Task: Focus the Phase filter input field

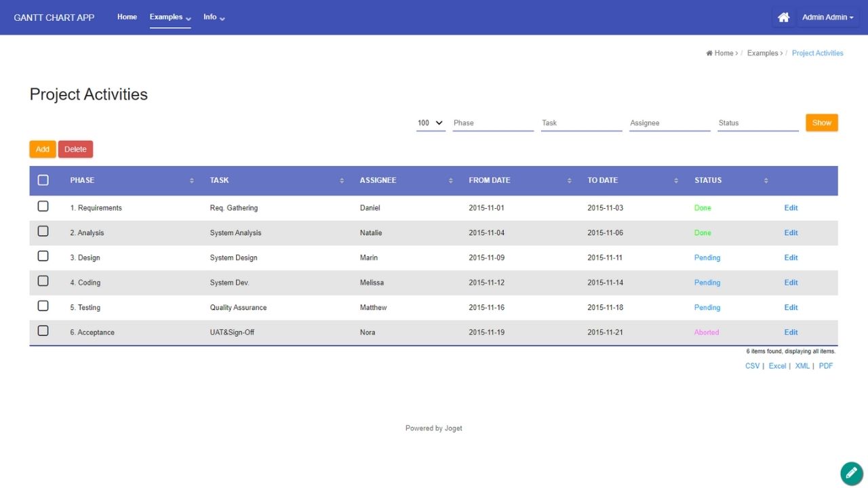Action: click(493, 123)
